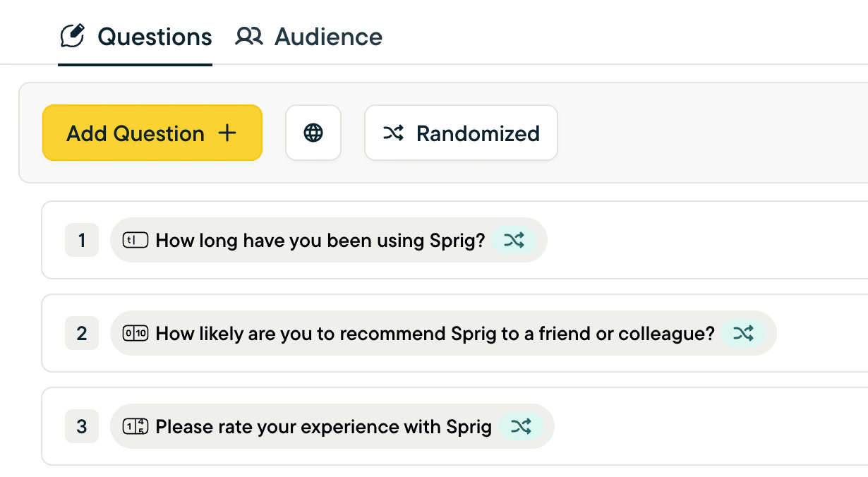Switch to the Questions tab
868x477 pixels.
click(135, 37)
